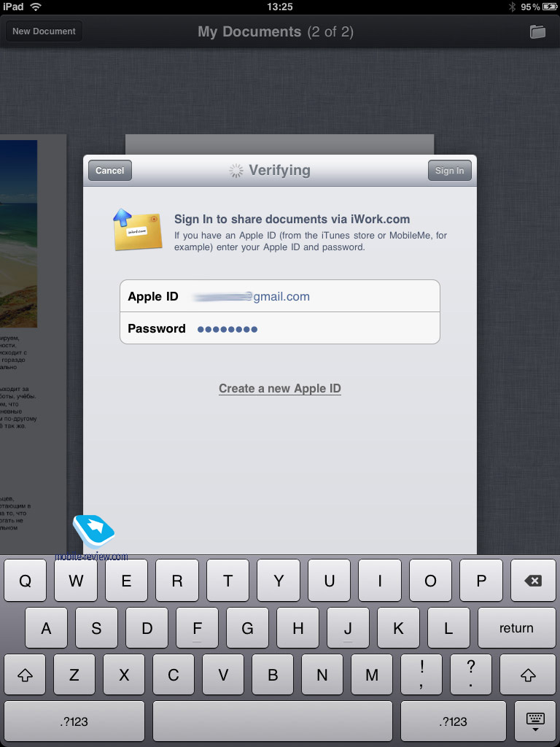Image resolution: width=560 pixels, height=747 pixels.
Task: Tap the T key
Action: [227, 580]
